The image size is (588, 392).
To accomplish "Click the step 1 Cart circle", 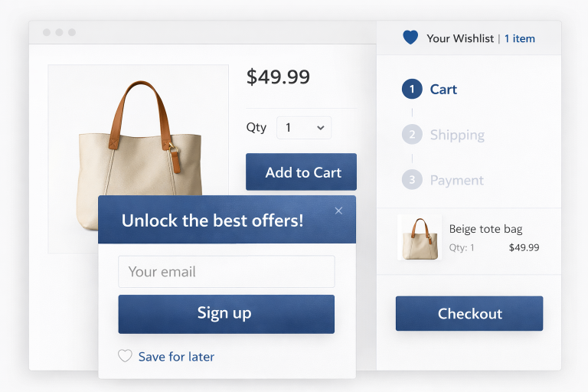I will click(x=412, y=90).
